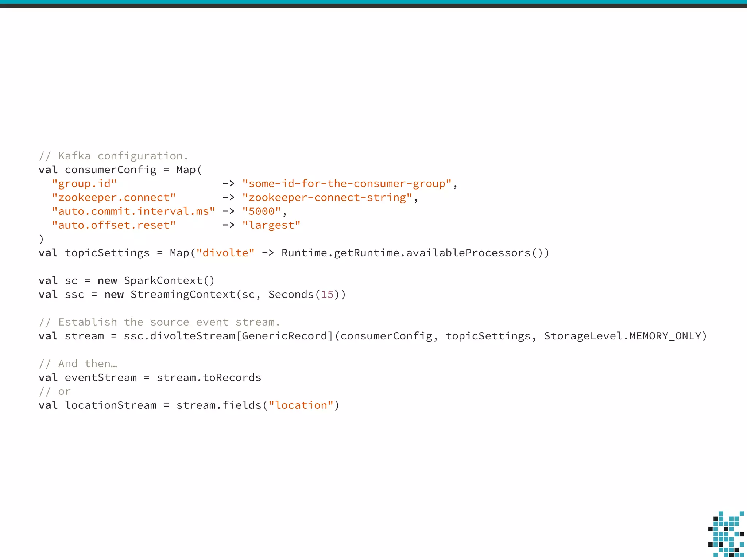The image size is (747, 560).
Task: Select the 'val consumerConfig = Map(' line
Action: point(120,170)
